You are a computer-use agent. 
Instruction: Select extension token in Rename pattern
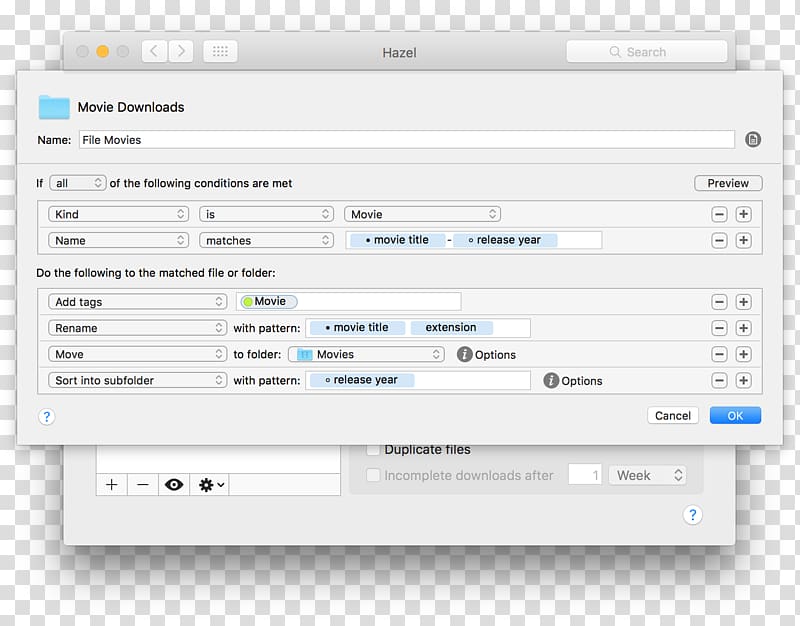(x=451, y=328)
